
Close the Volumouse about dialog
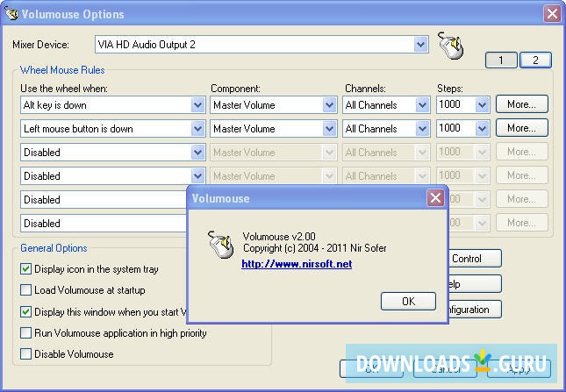point(435,197)
